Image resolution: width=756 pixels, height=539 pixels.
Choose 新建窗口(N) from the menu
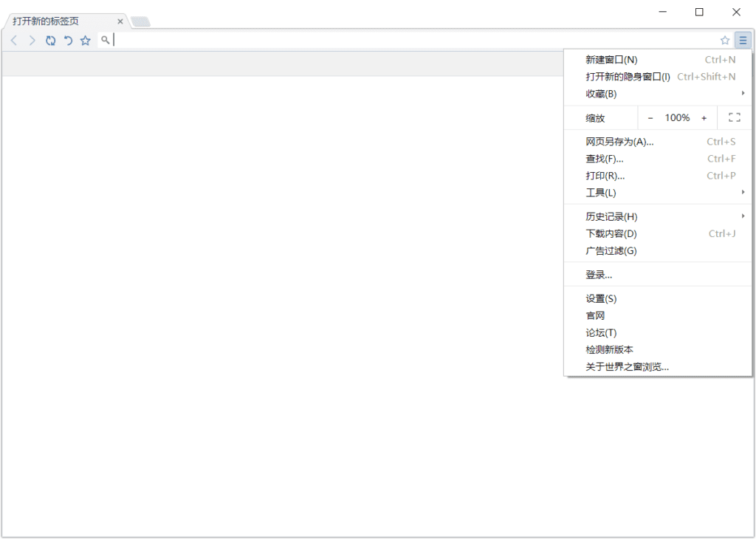pos(658,60)
